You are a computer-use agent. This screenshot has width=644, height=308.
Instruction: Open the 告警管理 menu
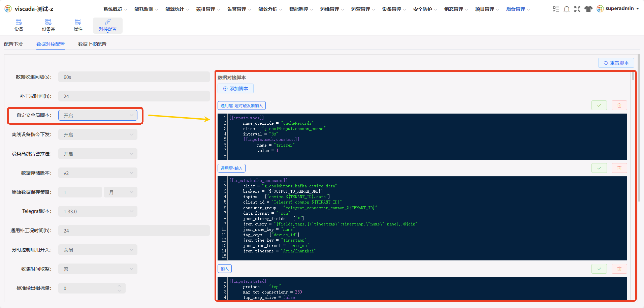pos(239,9)
